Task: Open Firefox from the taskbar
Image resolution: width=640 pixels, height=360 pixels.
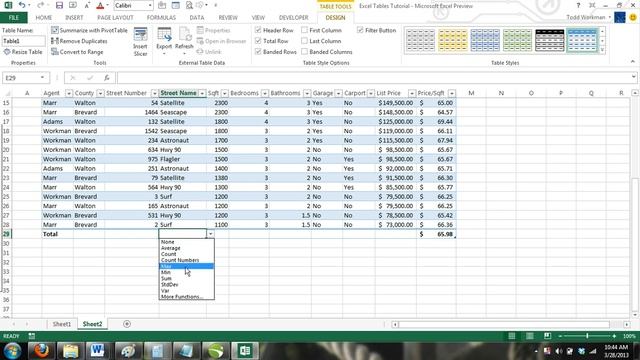Action: [x=41, y=351]
